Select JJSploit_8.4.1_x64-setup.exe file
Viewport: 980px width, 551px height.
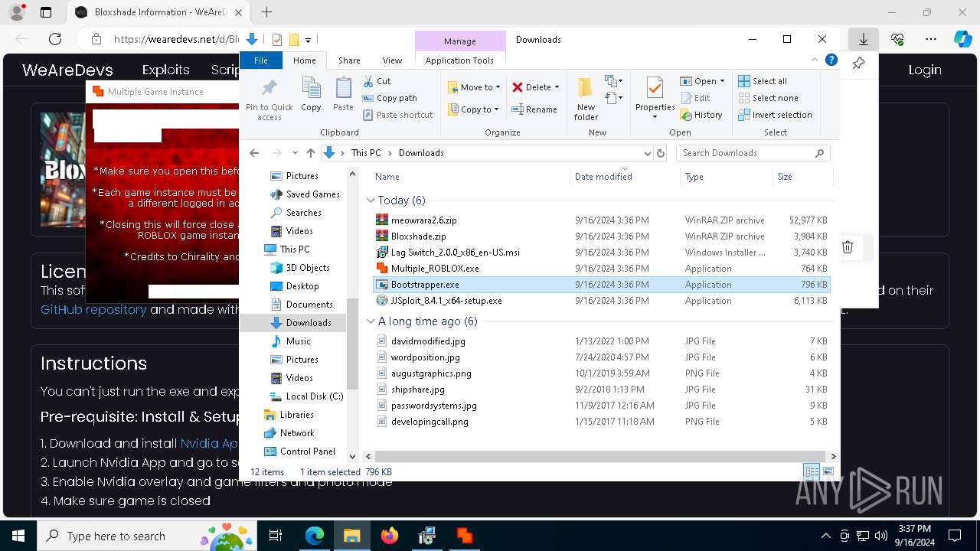tap(446, 301)
